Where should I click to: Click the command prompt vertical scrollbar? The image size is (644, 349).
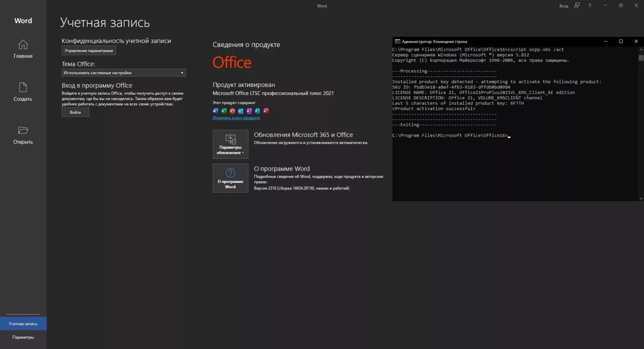point(641,126)
